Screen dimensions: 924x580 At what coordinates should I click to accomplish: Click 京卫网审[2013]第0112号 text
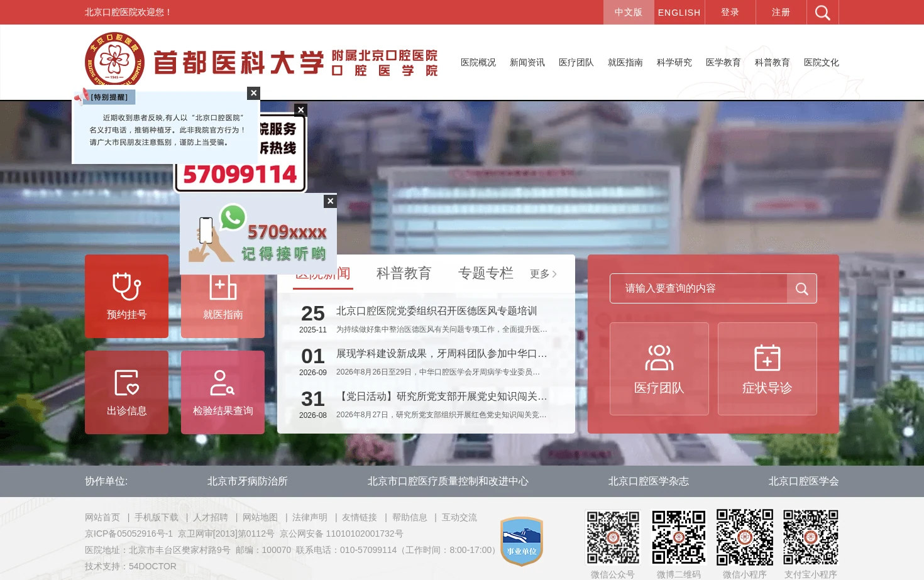pyautogui.click(x=226, y=534)
